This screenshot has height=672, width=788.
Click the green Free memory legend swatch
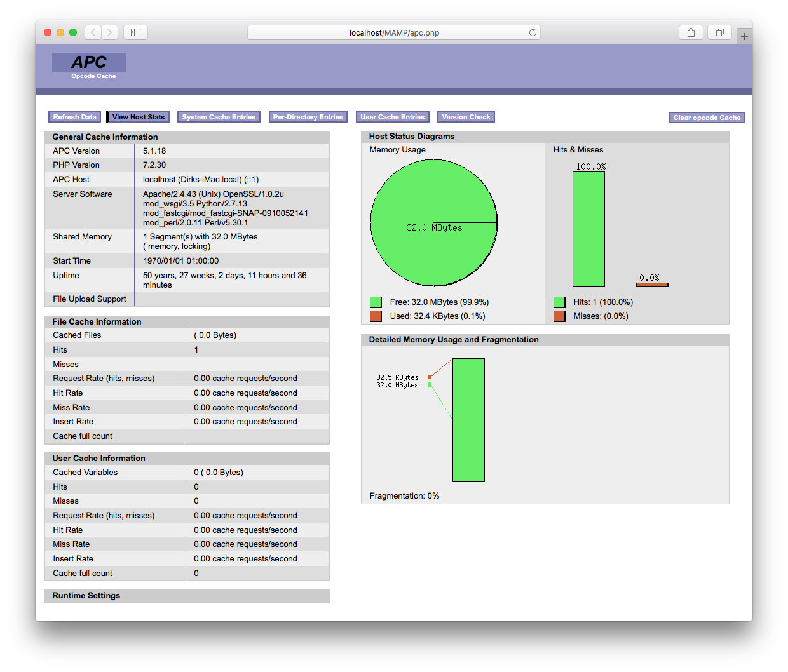(x=376, y=302)
